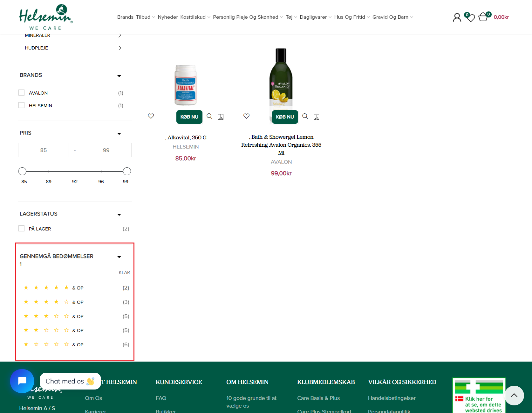Image resolution: width=532 pixels, height=413 pixels.
Task: Collapse the Brands filter section
Action: coord(119,76)
